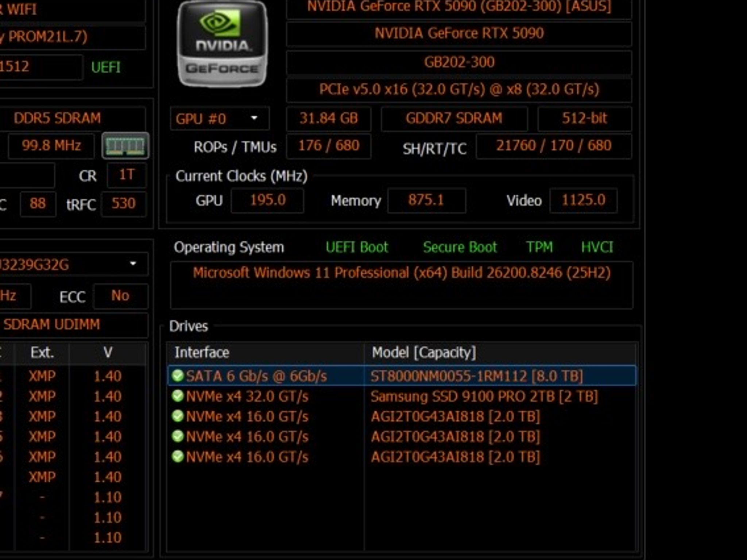Click the SATA 6 Gb/s @ 6Gb/s interface cell
The width and height of the screenshot is (747, 560).
(x=256, y=376)
